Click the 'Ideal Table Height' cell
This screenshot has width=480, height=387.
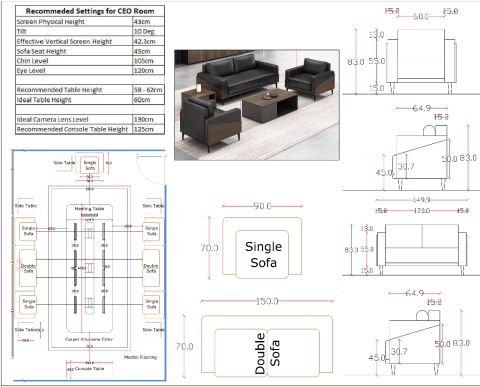[74, 100]
